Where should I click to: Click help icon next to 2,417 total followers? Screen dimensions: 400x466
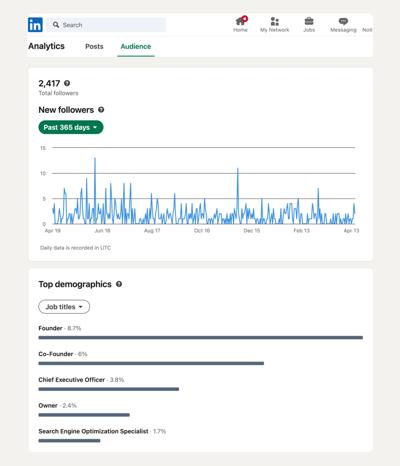[x=67, y=83]
